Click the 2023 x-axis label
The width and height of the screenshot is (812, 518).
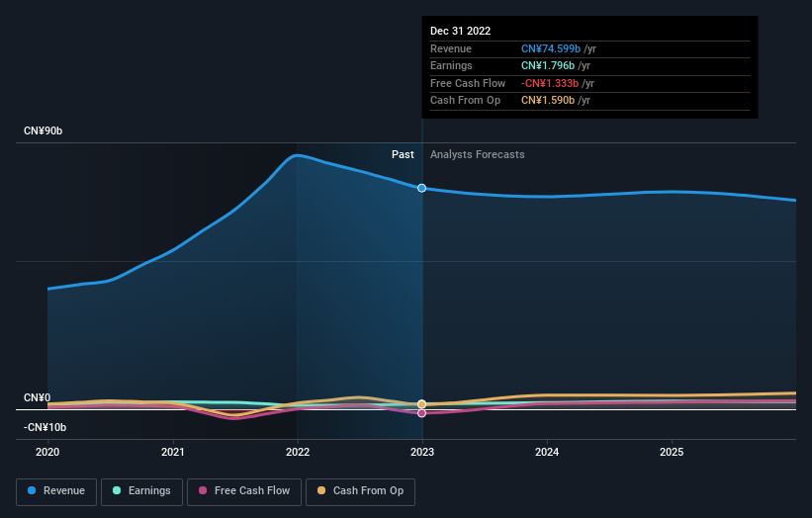(x=422, y=452)
